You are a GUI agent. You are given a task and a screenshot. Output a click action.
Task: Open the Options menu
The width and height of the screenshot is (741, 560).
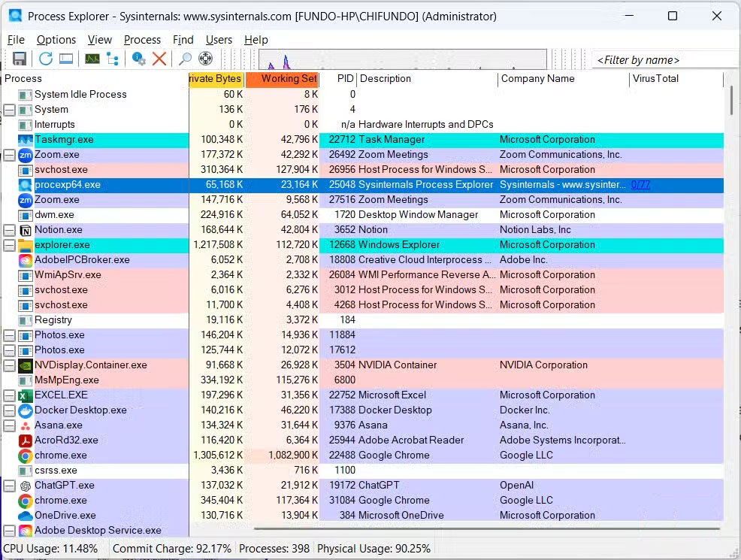coord(56,40)
